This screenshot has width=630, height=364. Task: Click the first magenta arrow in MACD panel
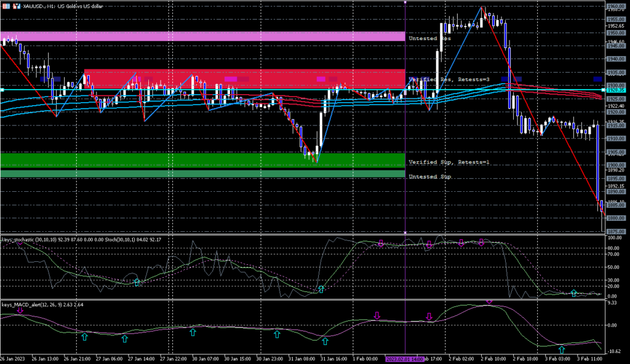pos(20,311)
